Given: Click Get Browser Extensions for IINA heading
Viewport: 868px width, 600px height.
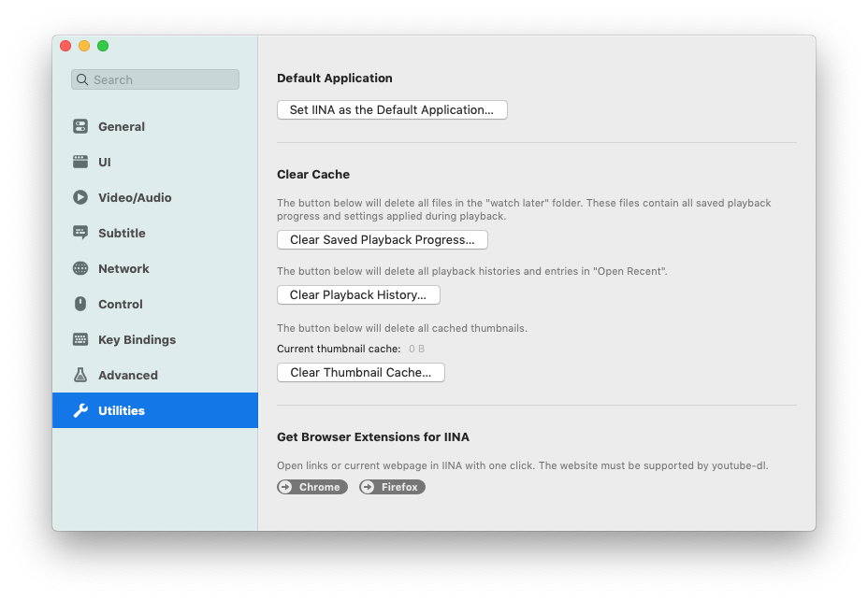Looking at the screenshot, I should pos(373,436).
